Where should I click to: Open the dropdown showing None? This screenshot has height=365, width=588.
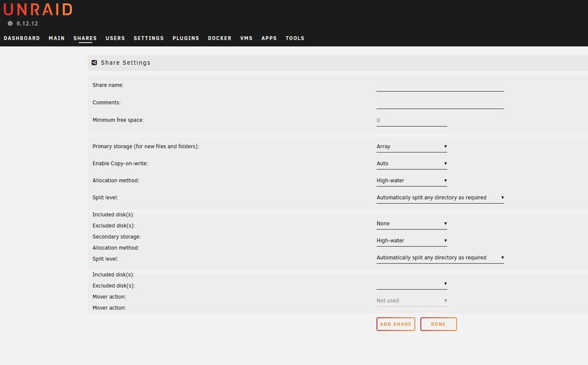pyautogui.click(x=412, y=224)
